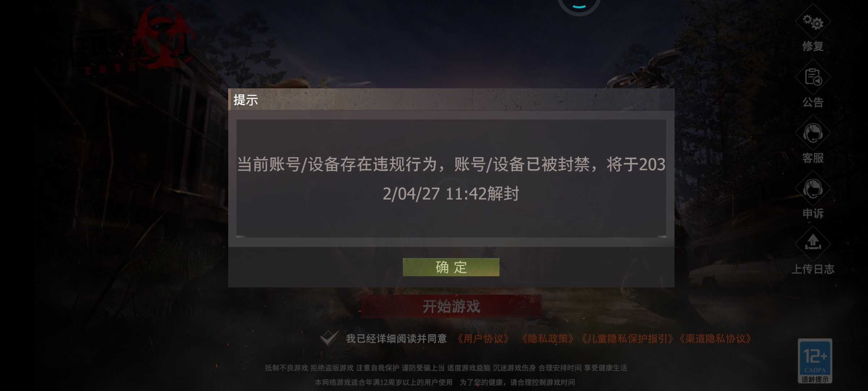Open the 申诉 appeal icon
This screenshot has height=391, width=868.
pos(813,189)
